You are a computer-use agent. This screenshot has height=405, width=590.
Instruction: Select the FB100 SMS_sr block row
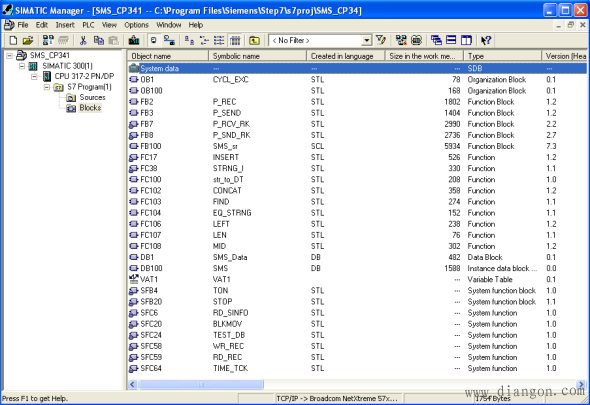[357, 146]
